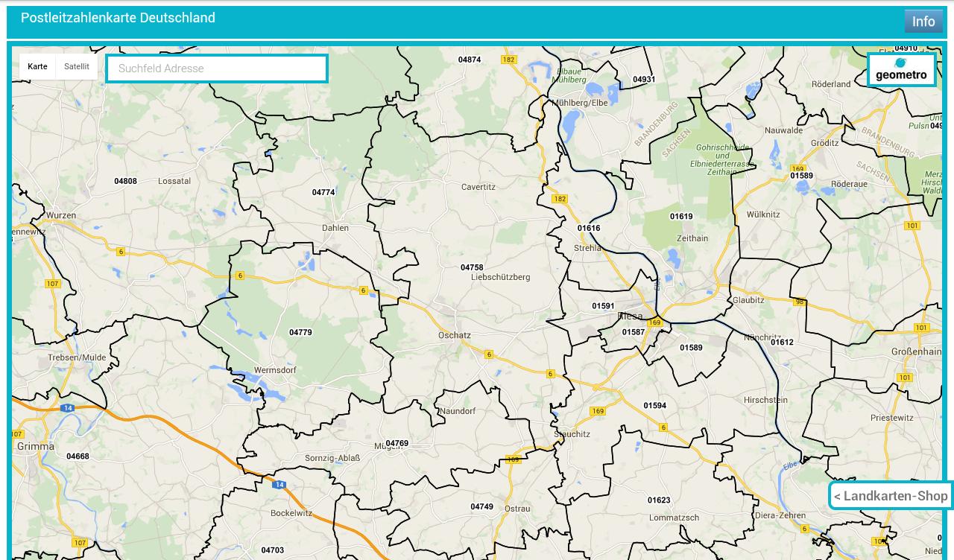Select postal code 01616 label

(x=589, y=229)
